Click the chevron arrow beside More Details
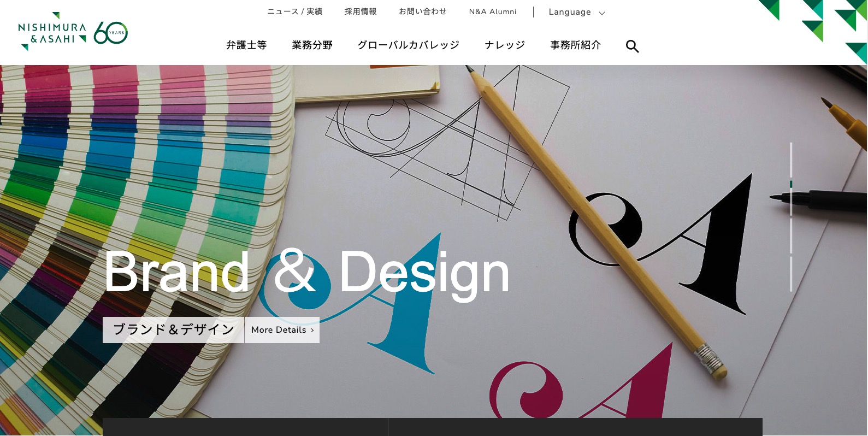This screenshot has width=868, height=436. click(x=312, y=330)
